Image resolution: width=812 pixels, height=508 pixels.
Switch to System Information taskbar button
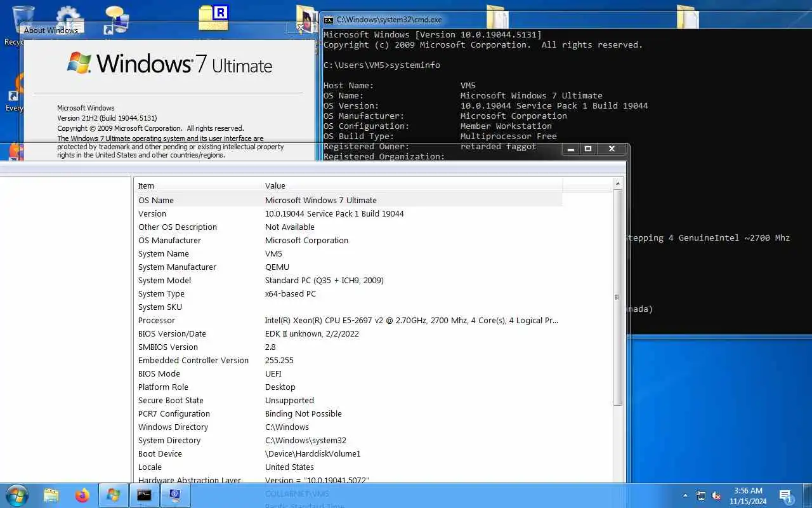tap(175, 495)
